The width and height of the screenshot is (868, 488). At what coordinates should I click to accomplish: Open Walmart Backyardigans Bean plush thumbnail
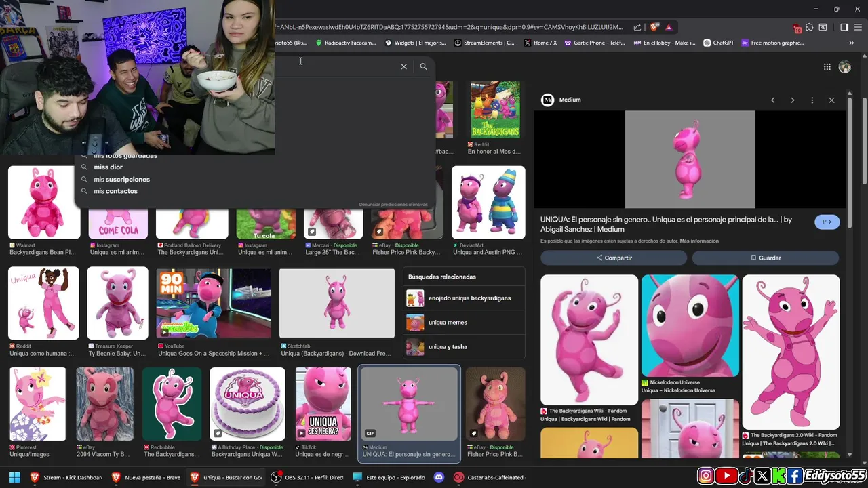pyautogui.click(x=43, y=203)
